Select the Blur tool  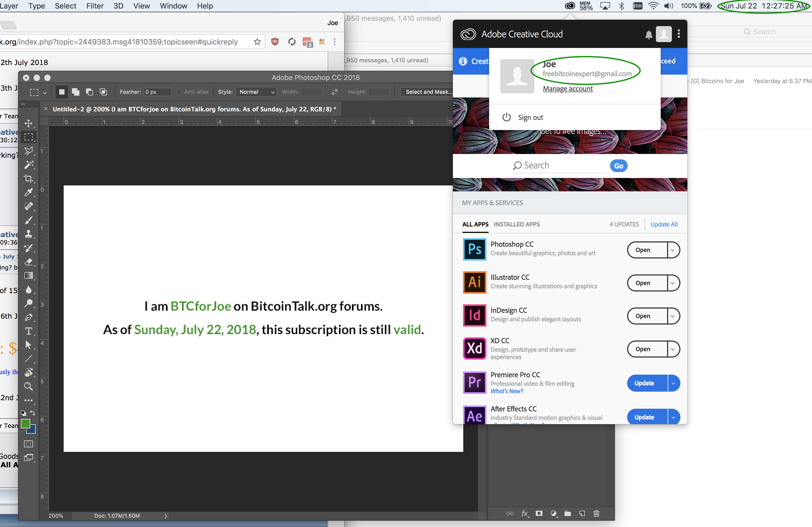point(29,290)
